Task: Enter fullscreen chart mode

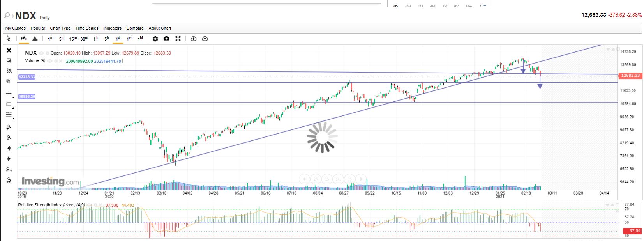Action: coord(178,39)
